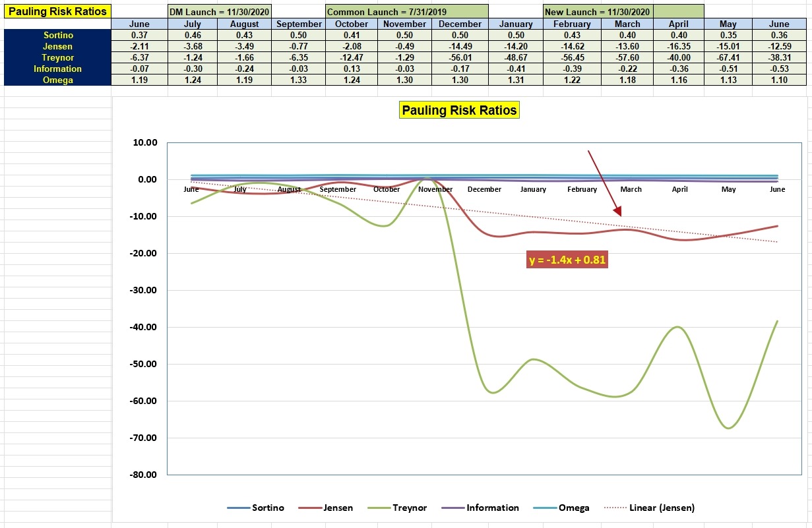
Task: Click the April label on the chart's horizontal axis
Action: (680, 189)
